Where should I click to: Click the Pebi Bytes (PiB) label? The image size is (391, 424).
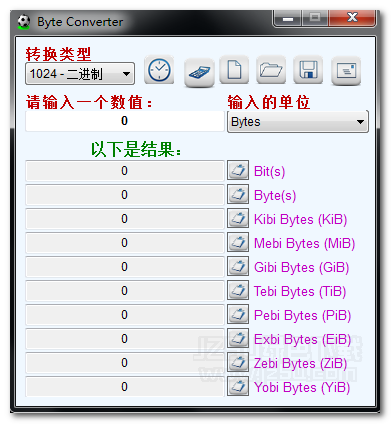click(x=302, y=316)
